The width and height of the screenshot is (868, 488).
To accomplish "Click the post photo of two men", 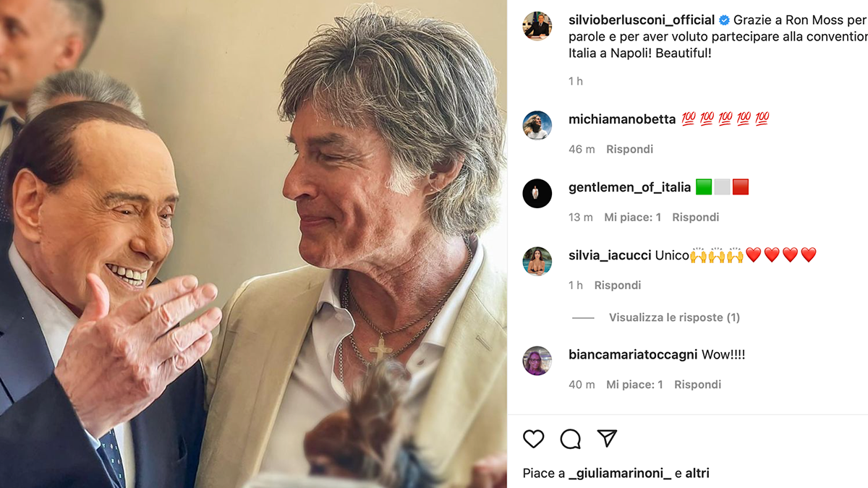I will (x=253, y=244).
